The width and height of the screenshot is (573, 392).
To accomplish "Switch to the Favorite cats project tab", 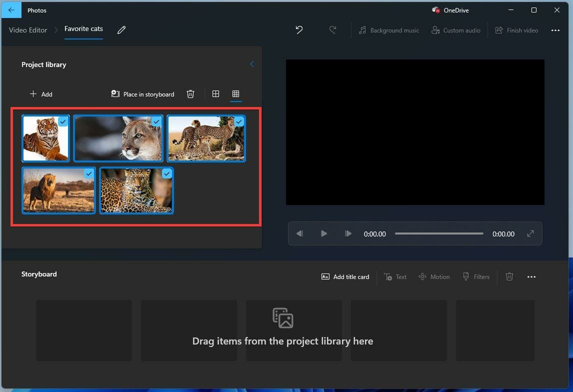I will click(83, 29).
